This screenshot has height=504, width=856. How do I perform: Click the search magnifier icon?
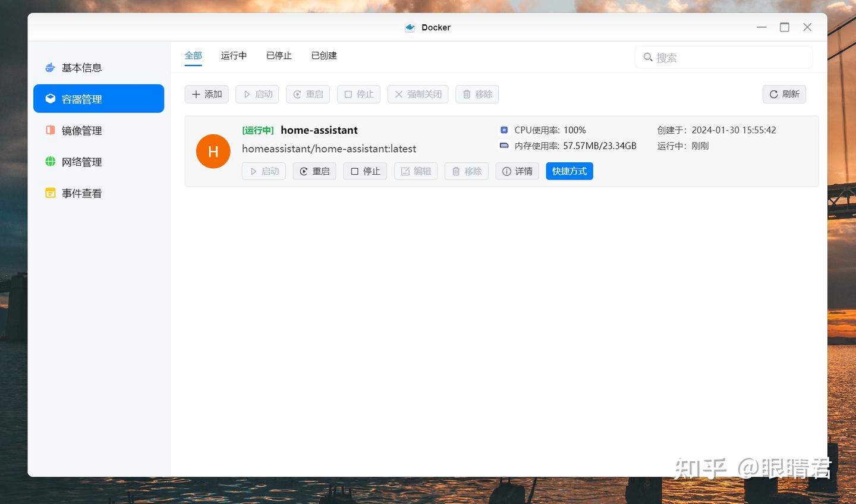(648, 57)
